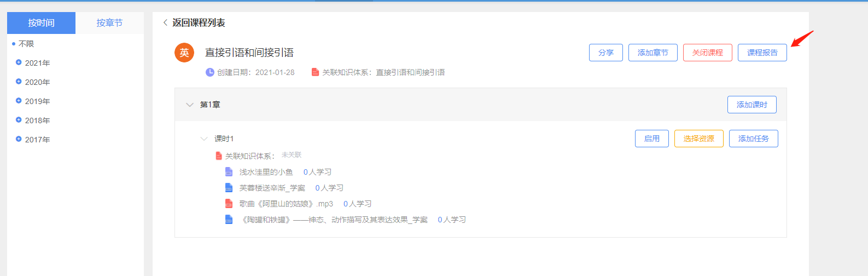868x276 pixels.
Task: Click the red 关闭课程 button
Action: tap(708, 53)
